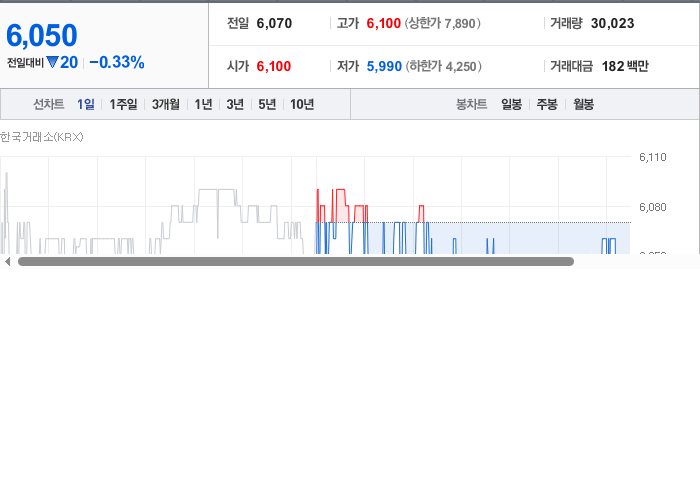This screenshot has height=490, width=700.
Task: Click the 선차트 label
Action: 49,104
